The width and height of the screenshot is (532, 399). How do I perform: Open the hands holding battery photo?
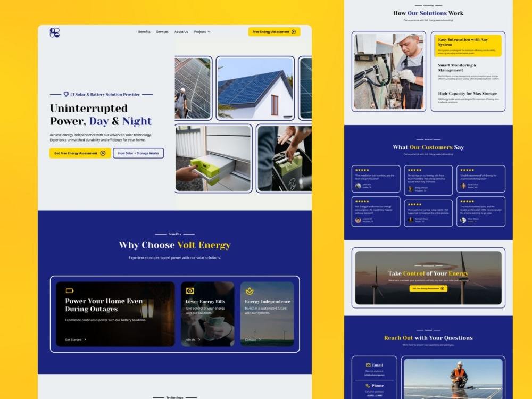coord(284,159)
